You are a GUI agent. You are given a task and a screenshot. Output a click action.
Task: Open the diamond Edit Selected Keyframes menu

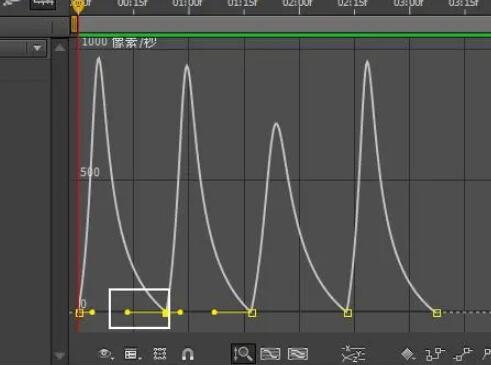click(x=408, y=354)
